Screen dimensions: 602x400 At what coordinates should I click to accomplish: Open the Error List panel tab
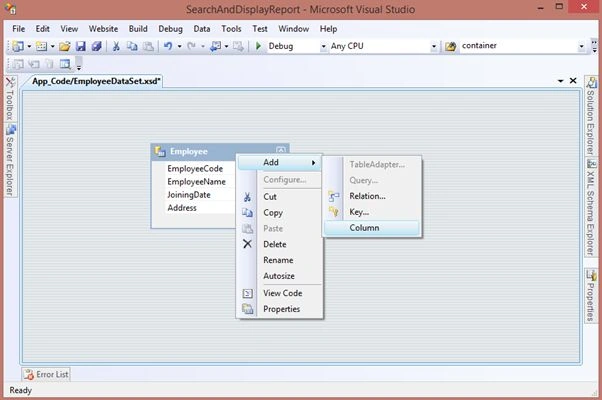pyautogui.click(x=46, y=374)
